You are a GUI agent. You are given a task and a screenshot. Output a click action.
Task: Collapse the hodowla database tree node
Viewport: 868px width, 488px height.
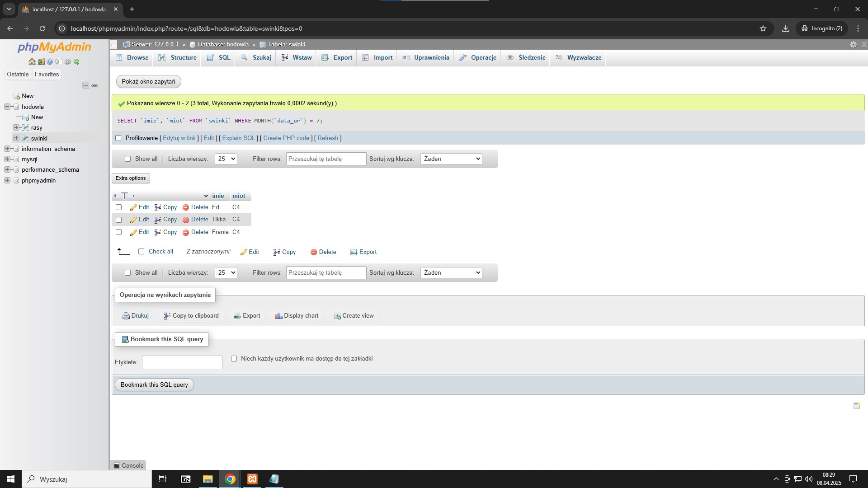pos(7,107)
